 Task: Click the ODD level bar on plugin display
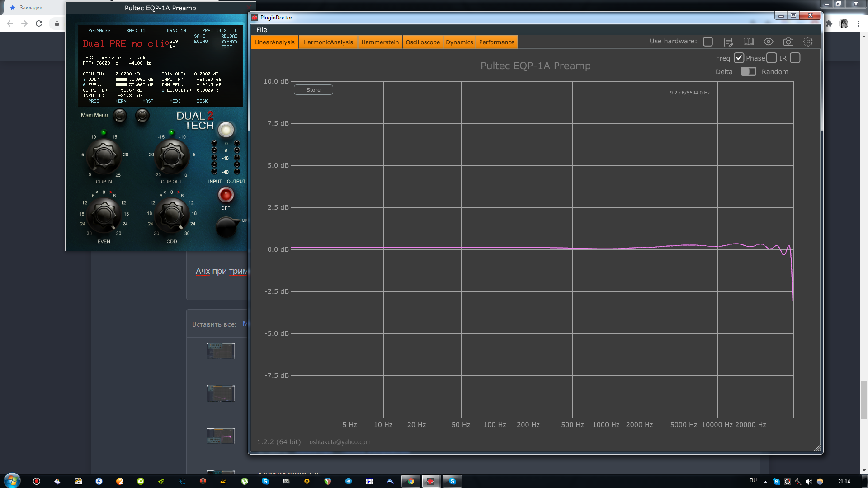pos(121,80)
